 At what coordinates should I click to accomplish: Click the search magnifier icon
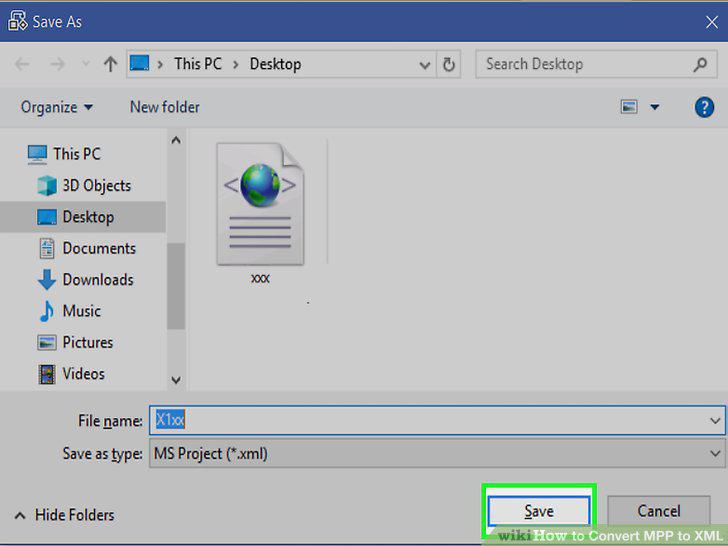[700, 65]
